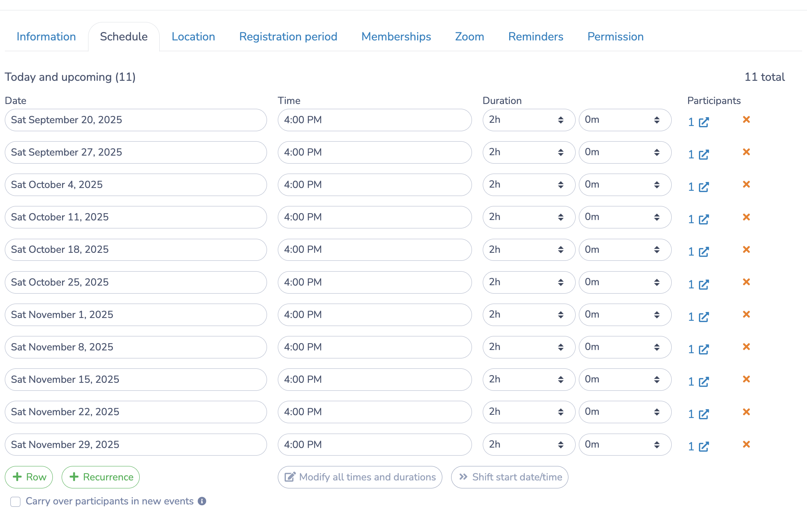Click info icon beside Carry over participants
The image size is (807, 532).
[x=202, y=501]
